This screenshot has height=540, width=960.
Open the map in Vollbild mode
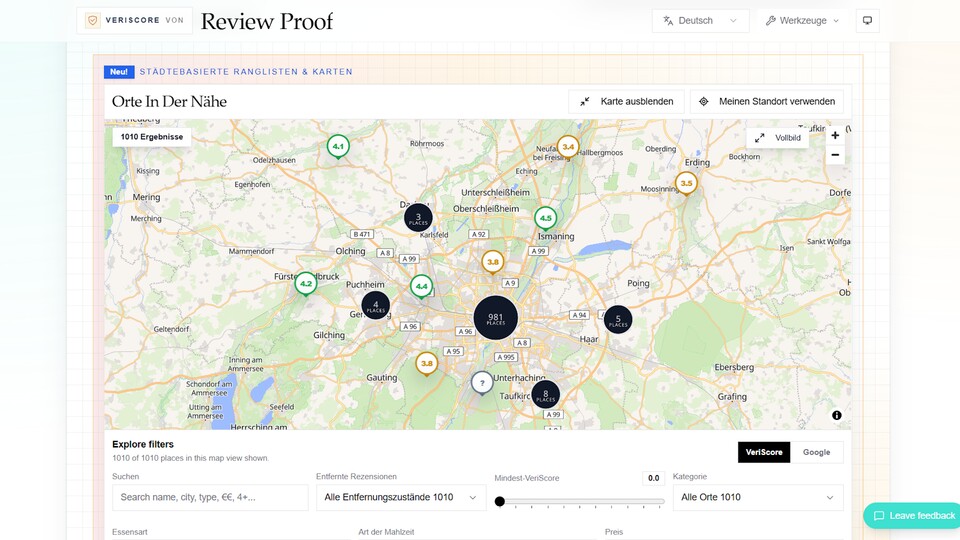click(778, 138)
